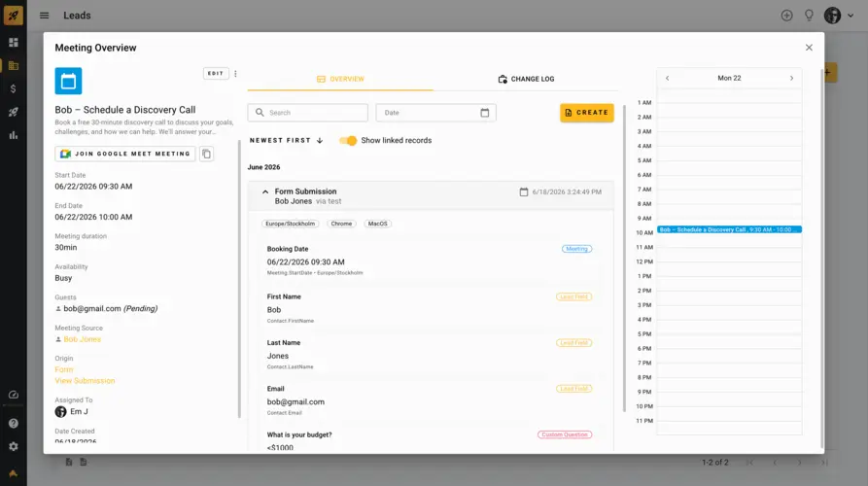The height and width of the screenshot is (486, 868).
Task: Open the speedometer sidebar icon
Action: 14,395
